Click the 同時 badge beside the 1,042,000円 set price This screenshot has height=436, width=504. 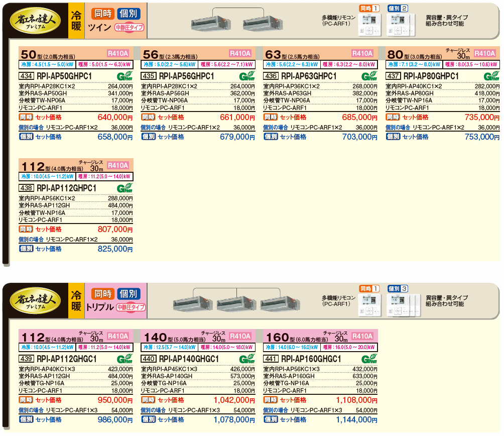(149, 400)
